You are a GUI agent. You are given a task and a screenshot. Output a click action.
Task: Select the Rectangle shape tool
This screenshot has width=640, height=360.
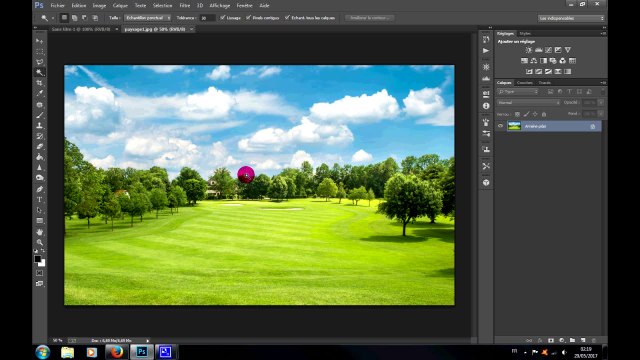(x=40, y=221)
